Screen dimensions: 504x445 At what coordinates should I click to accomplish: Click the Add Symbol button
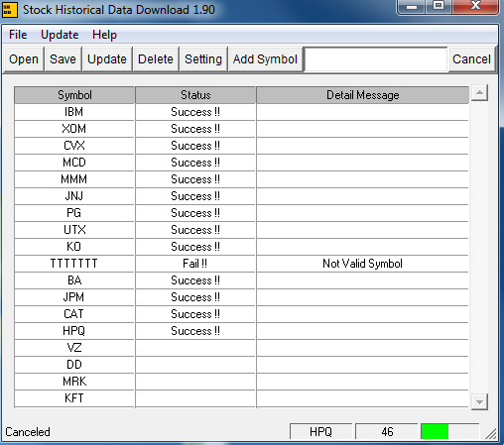(265, 59)
